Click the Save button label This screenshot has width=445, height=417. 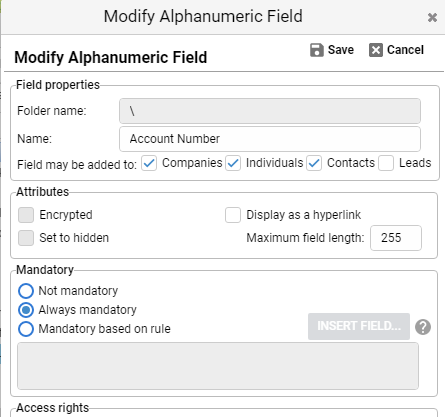coord(341,50)
